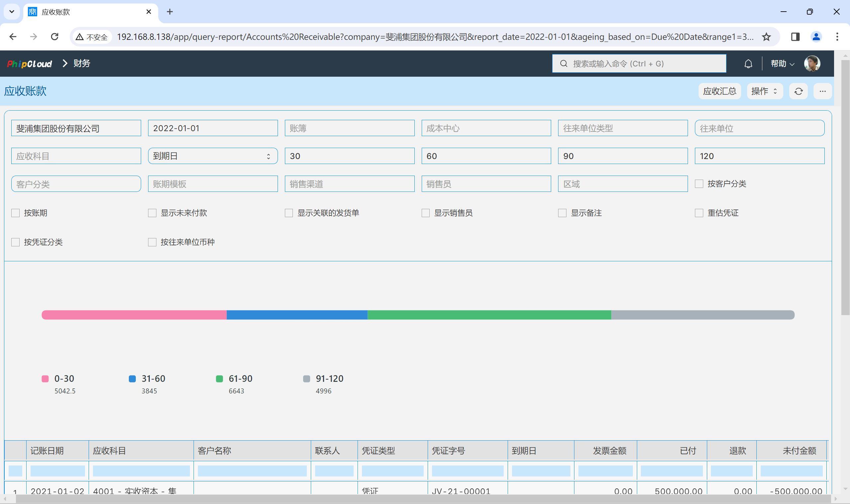Bookmark page with the star icon
This screenshot has height=504, width=850.
tap(766, 37)
